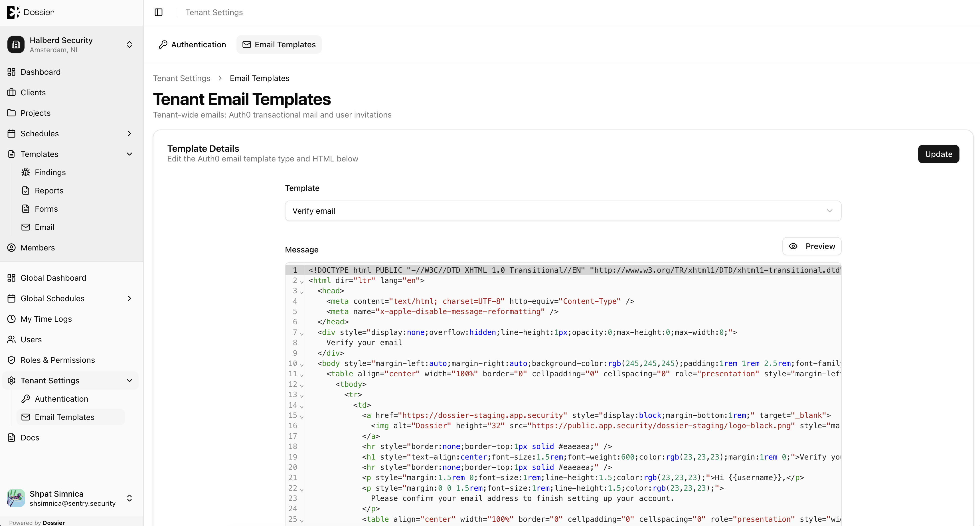Click the Update button

coord(938,154)
